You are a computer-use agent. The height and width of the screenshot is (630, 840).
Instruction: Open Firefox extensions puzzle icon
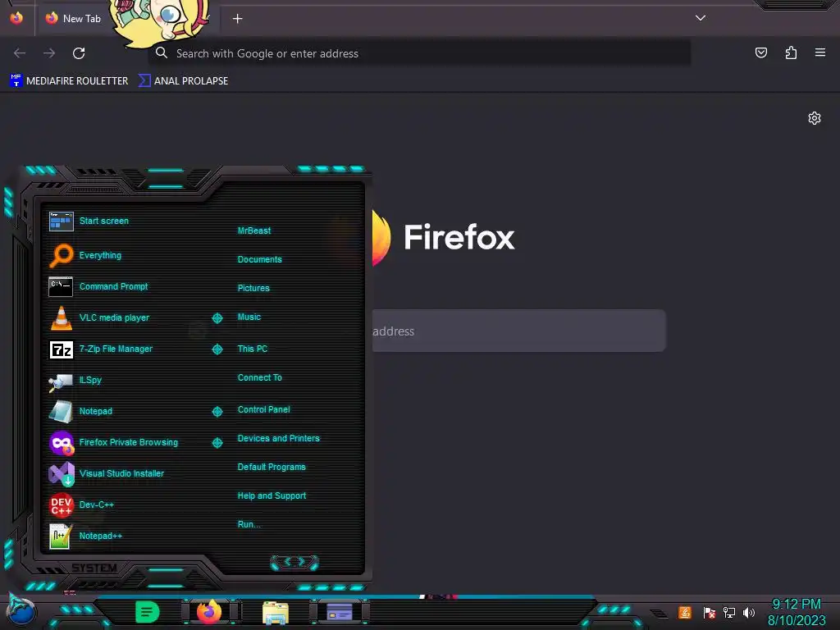pyautogui.click(x=791, y=52)
